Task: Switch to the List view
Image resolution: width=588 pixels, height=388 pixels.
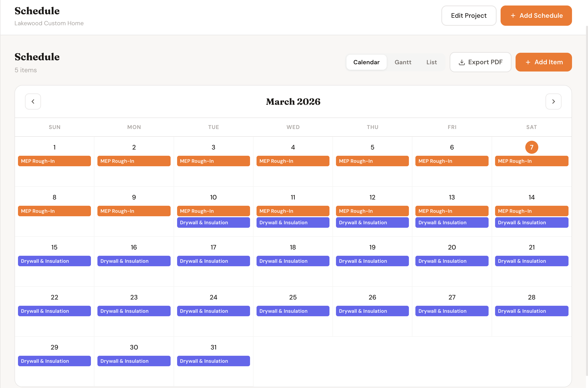Action: [x=432, y=62]
